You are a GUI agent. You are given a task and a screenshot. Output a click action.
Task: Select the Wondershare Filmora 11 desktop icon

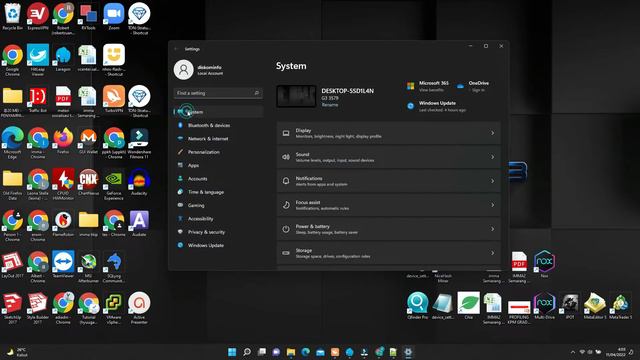click(139, 143)
